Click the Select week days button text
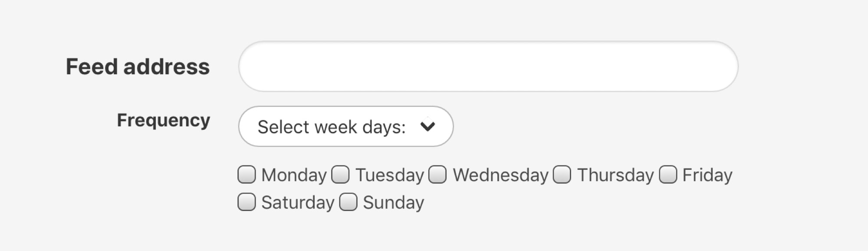This screenshot has width=868, height=251. click(331, 126)
